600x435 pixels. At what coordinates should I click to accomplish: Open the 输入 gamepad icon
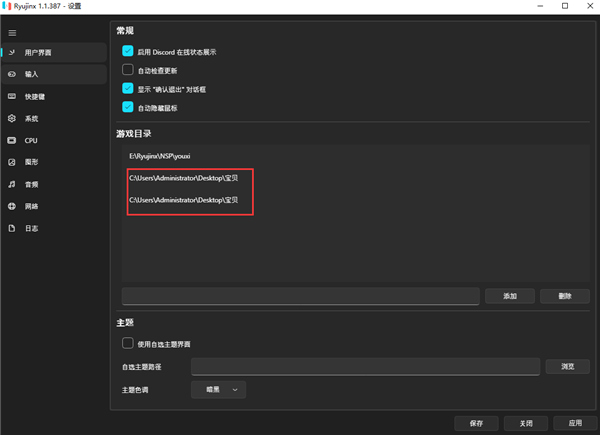12,74
